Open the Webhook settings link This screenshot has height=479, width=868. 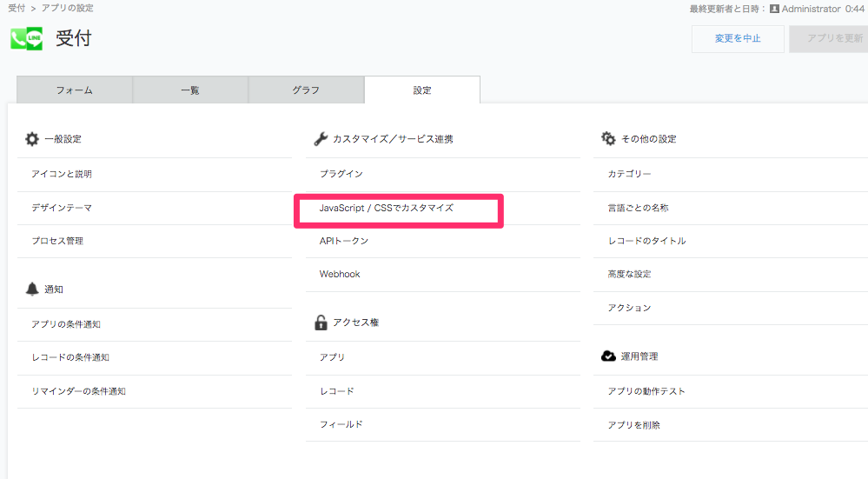(x=340, y=274)
